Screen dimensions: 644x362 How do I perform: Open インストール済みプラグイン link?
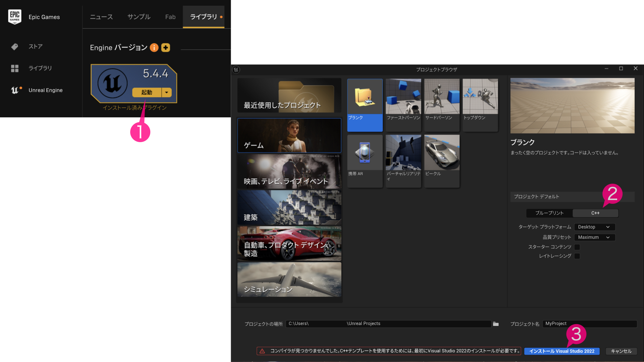coord(135,108)
